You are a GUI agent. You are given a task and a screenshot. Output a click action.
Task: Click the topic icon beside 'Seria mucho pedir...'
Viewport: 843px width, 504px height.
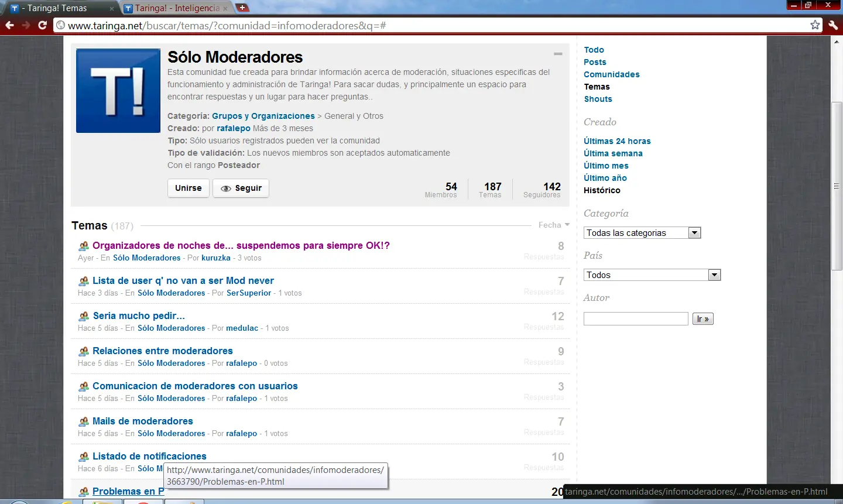(84, 317)
